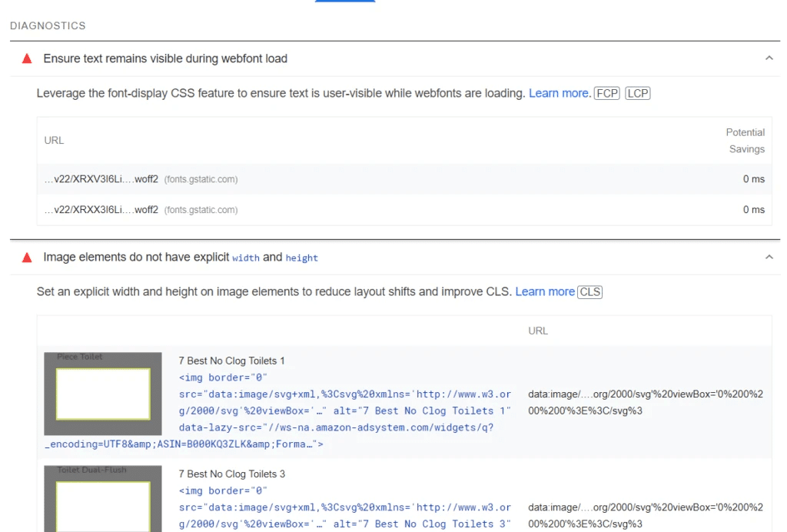Click the LCP metric chip
Viewport: 787px width, 532px height.
coord(637,93)
